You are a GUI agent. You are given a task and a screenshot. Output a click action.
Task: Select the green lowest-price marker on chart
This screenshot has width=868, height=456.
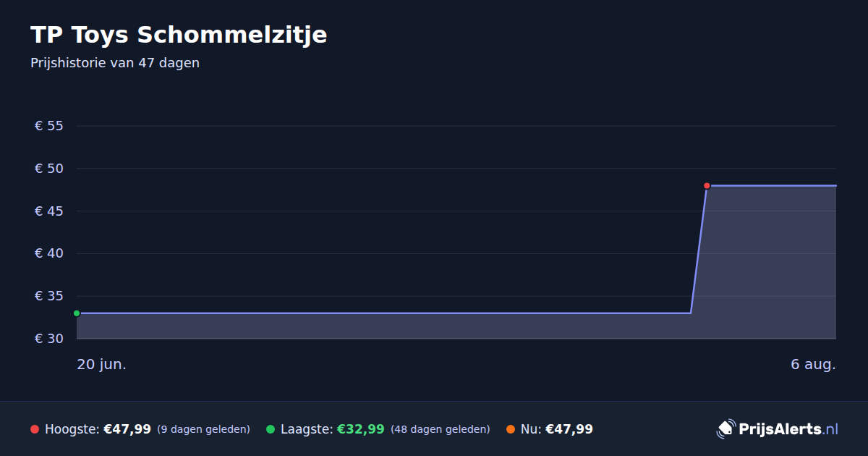(x=77, y=313)
